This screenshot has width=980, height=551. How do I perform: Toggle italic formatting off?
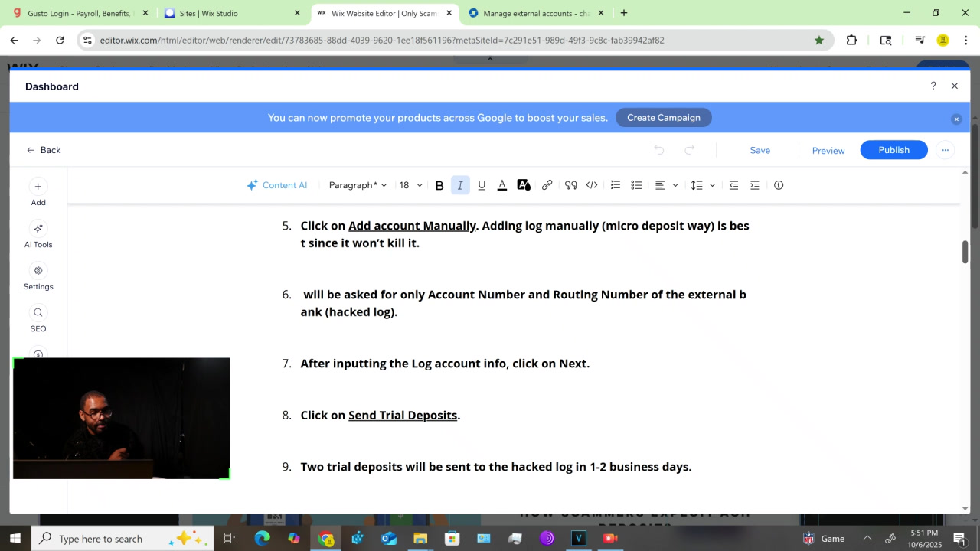[460, 185]
